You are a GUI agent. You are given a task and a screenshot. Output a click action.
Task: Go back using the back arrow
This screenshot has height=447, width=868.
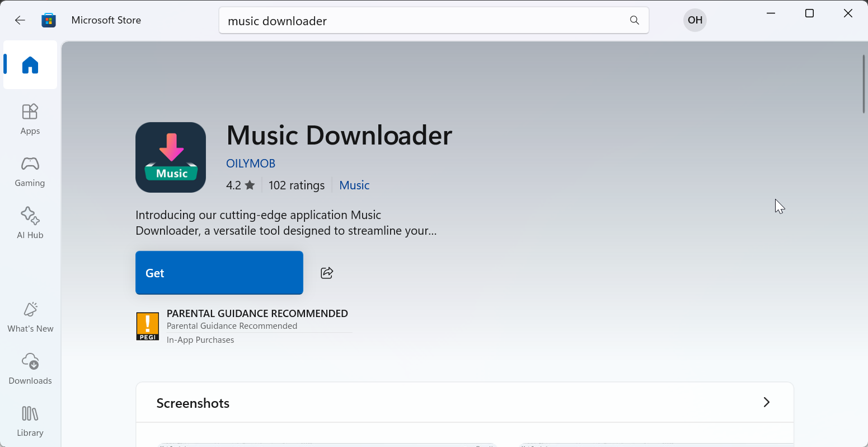tap(20, 20)
